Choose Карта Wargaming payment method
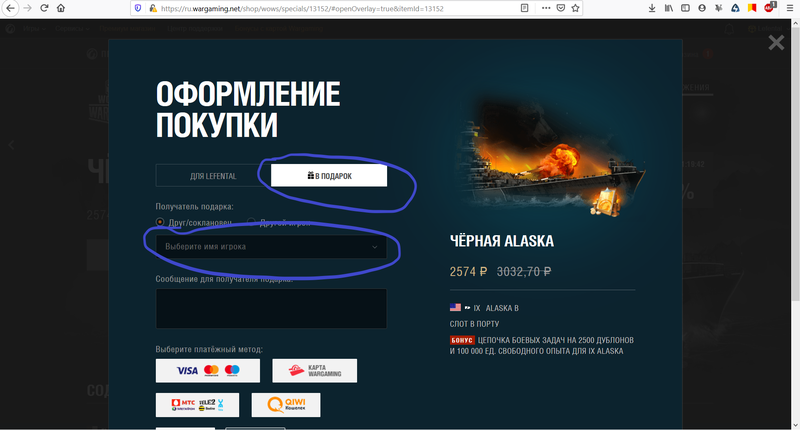Viewport: 800px width, 430px height. pyautogui.click(x=314, y=370)
